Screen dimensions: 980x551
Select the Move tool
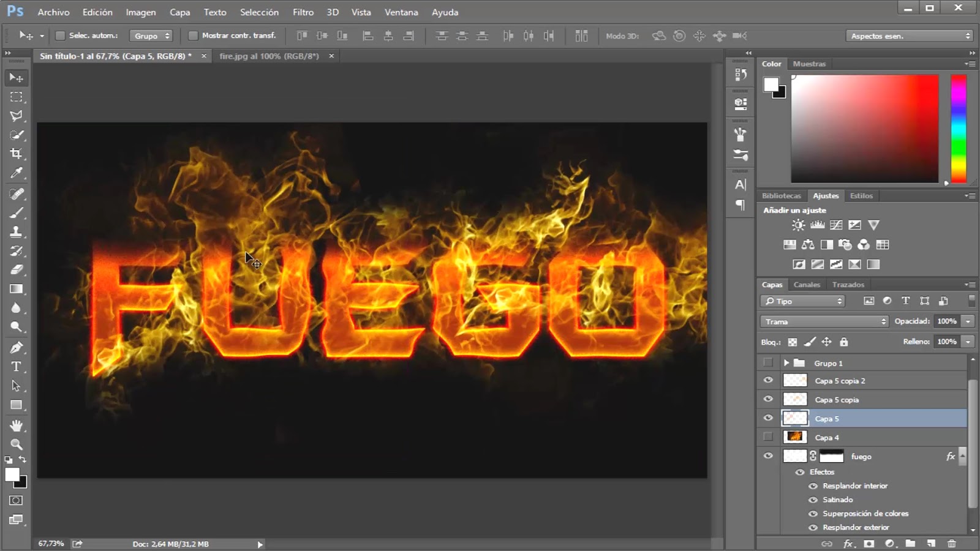[17, 78]
